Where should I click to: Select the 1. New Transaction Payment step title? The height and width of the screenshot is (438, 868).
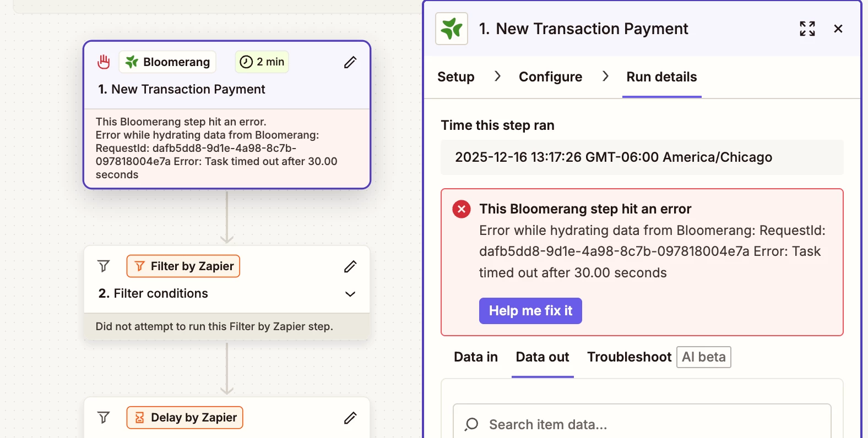(182, 89)
